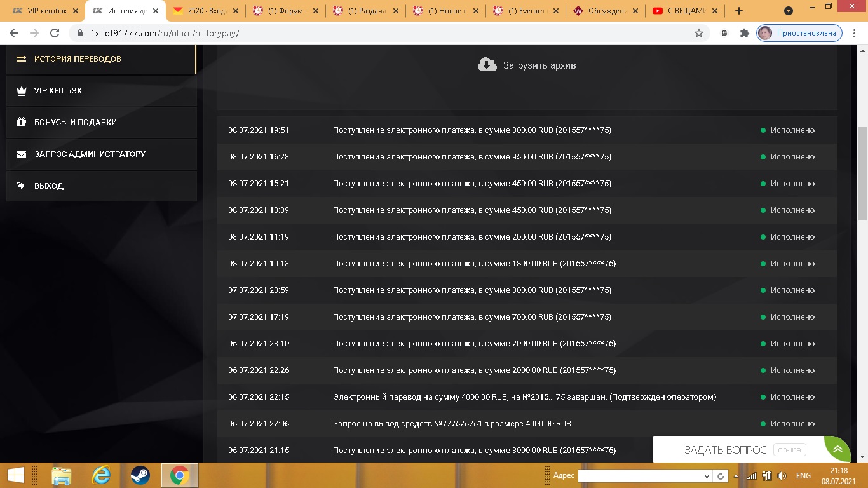Open File Explorer from the taskbar
Screen dimensions: 868x488
pyautogui.click(x=62, y=475)
